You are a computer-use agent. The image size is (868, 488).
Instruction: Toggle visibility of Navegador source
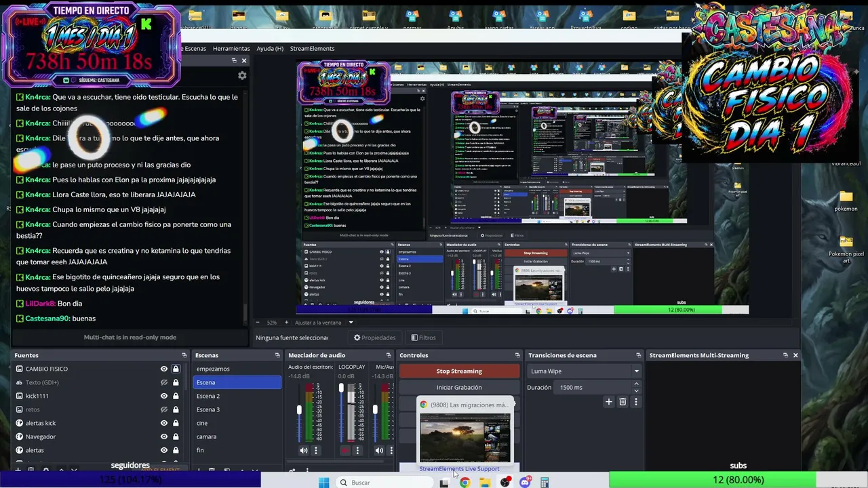(x=163, y=436)
